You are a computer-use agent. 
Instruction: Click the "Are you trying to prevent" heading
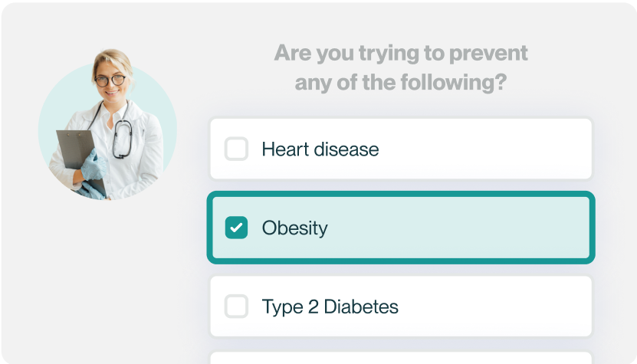point(401,53)
